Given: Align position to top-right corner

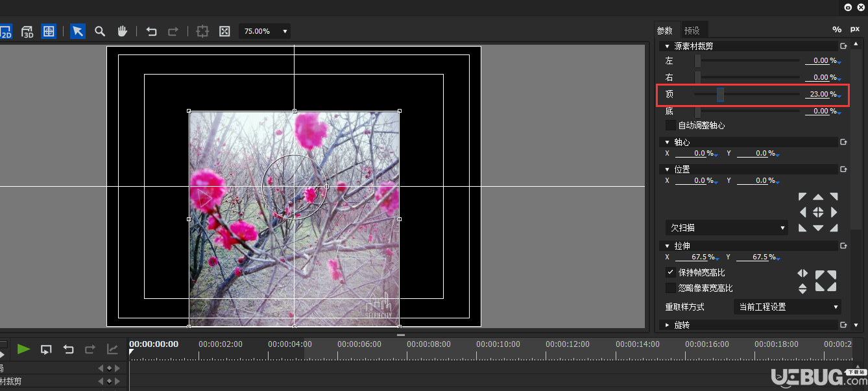Looking at the screenshot, I should [834, 196].
